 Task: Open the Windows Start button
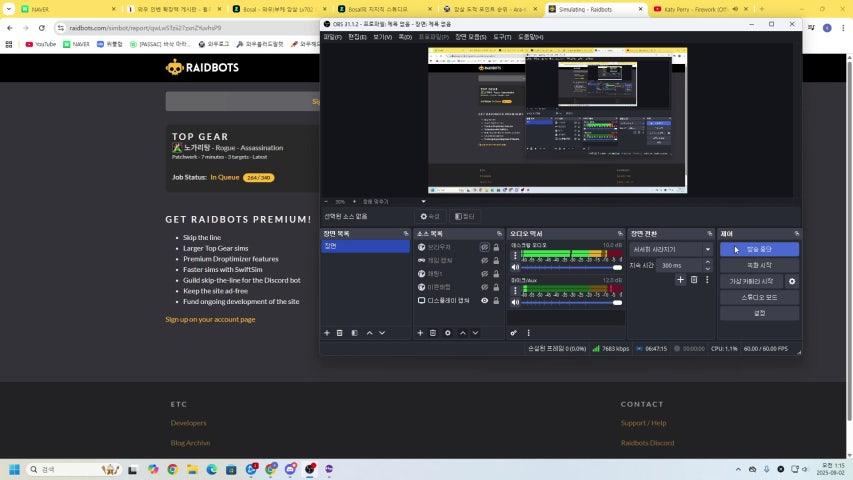pyautogui.click(x=15, y=469)
